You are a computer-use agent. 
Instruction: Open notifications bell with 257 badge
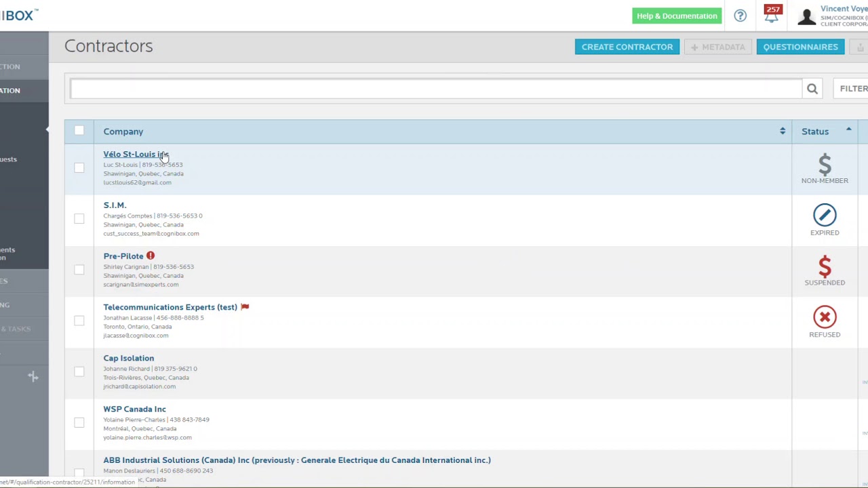coord(772,15)
